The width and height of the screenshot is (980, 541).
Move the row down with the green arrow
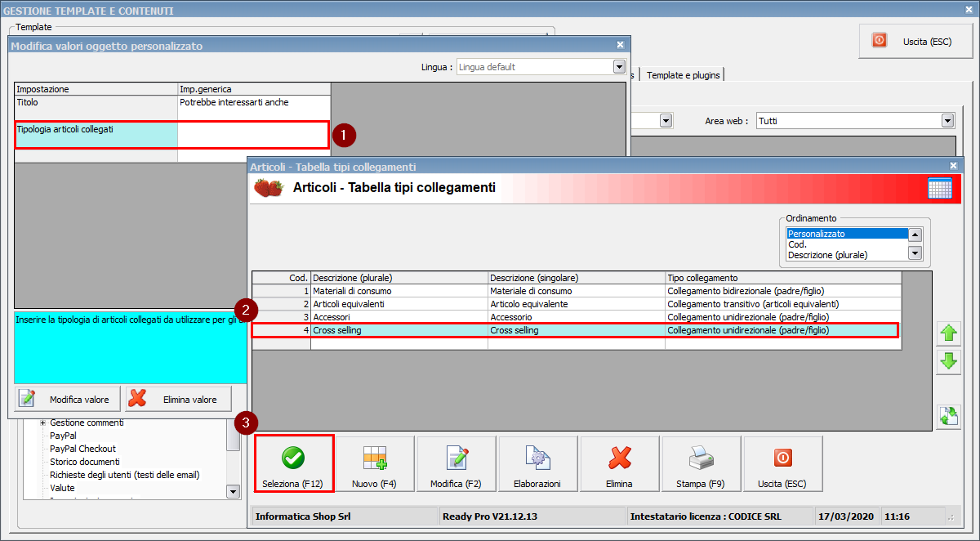949,361
